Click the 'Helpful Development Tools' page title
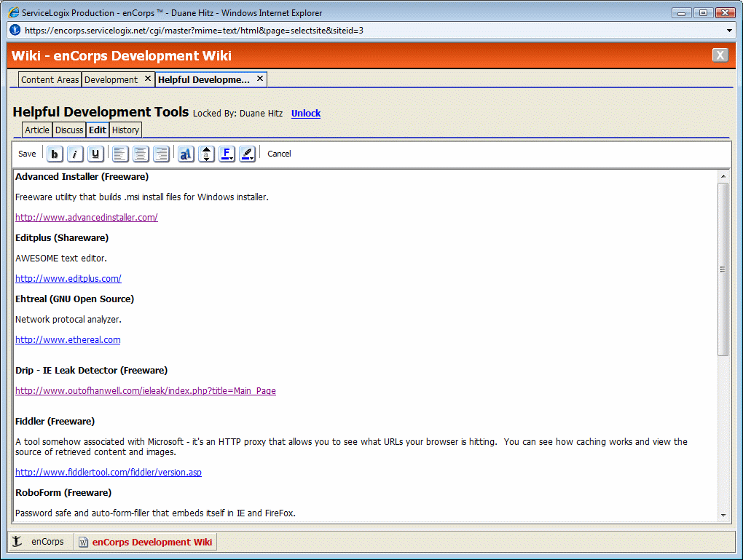743x560 pixels. tap(101, 112)
